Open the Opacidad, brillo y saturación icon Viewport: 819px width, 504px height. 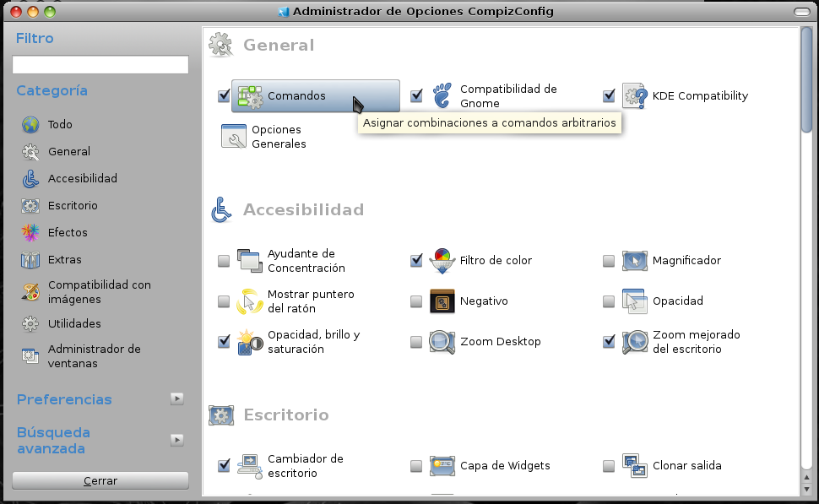pyautogui.click(x=250, y=342)
